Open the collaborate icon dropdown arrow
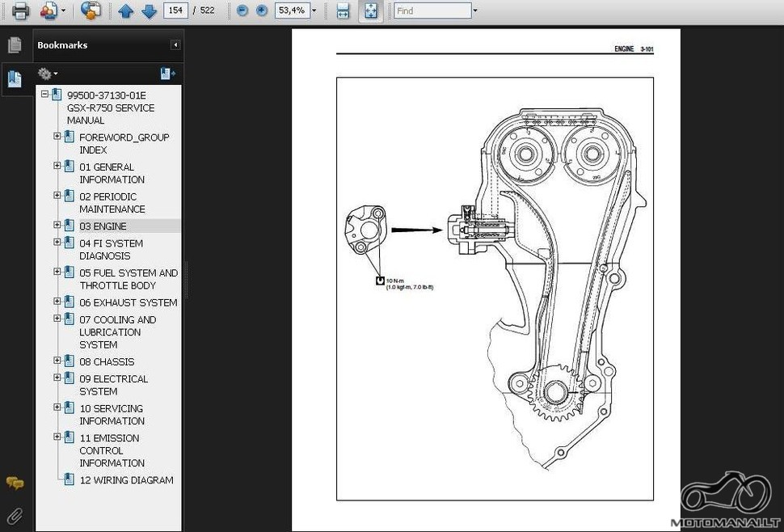The width and height of the screenshot is (784, 532). (x=64, y=11)
